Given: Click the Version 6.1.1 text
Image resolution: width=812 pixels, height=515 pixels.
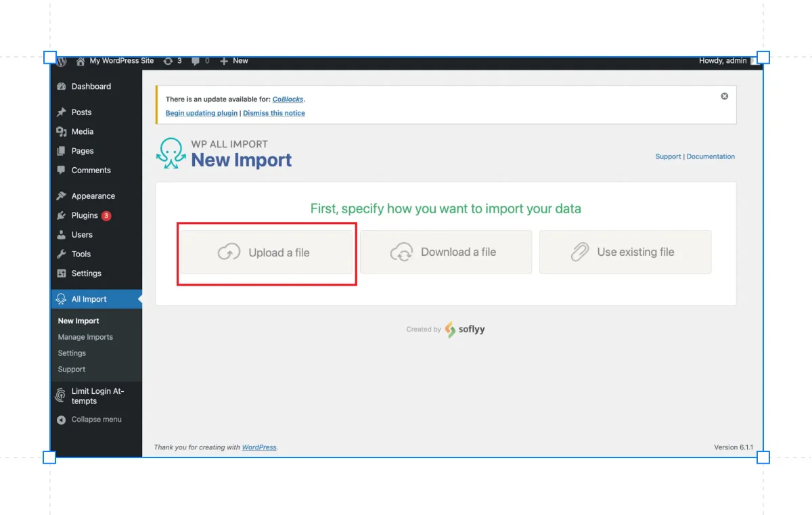Looking at the screenshot, I should click(734, 447).
